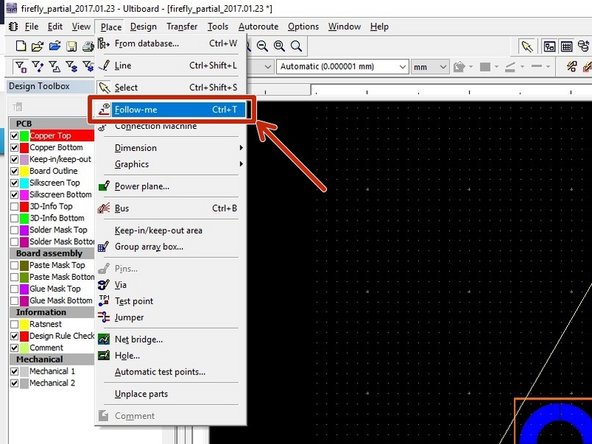
Task: Toggle the Keep-in/keep-out layer checkbox
Action: [x=14, y=159]
